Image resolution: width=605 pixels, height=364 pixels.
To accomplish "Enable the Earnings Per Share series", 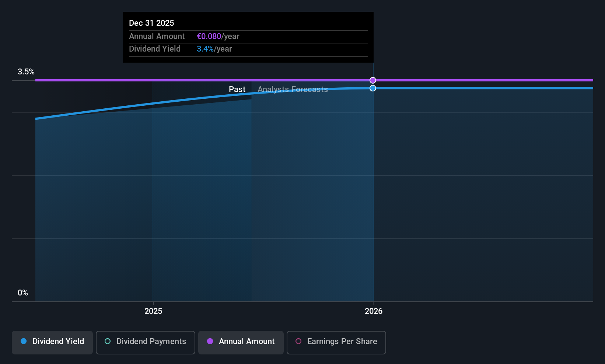I will click(x=336, y=342).
